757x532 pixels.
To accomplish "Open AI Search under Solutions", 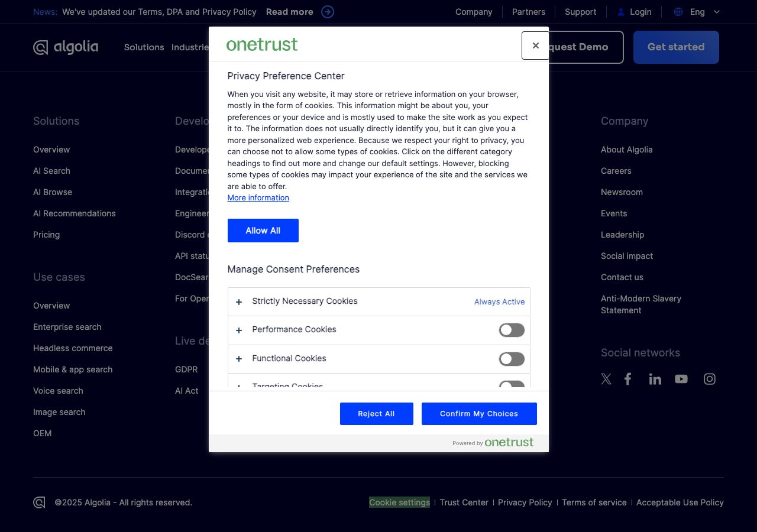I will pyautogui.click(x=51, y=171).
